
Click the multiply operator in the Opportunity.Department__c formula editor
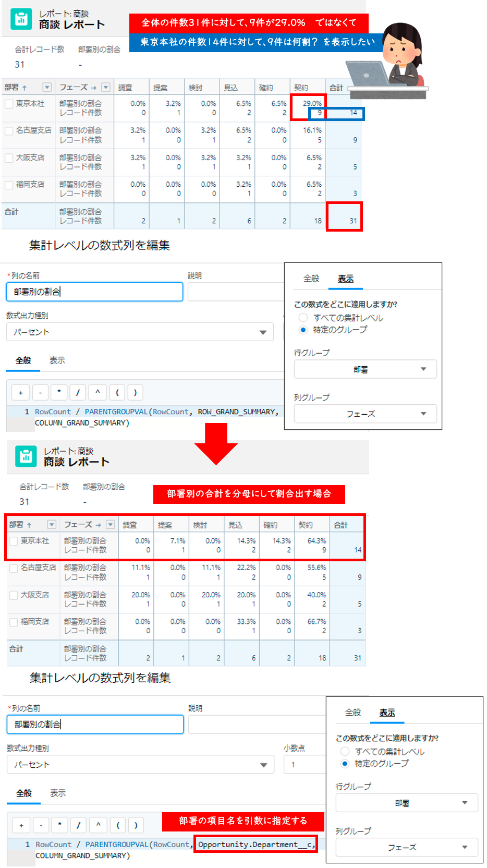tap(59, 825)
